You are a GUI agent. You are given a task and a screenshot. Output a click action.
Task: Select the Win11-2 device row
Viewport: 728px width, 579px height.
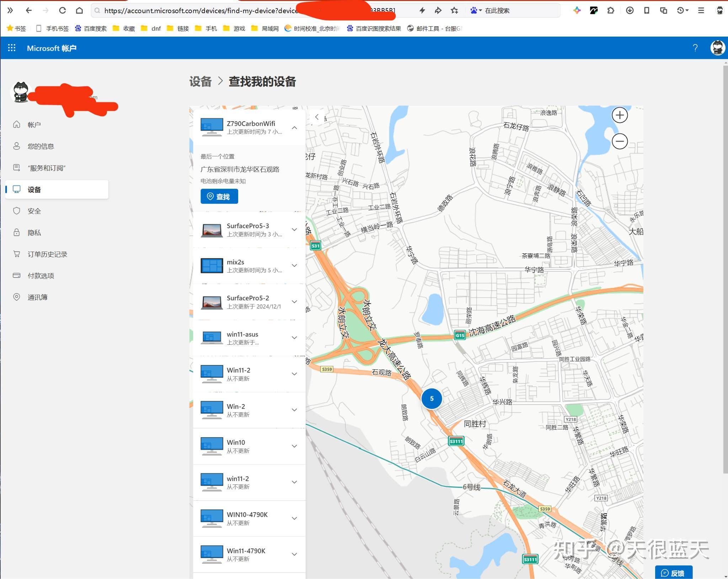point(249,374)
